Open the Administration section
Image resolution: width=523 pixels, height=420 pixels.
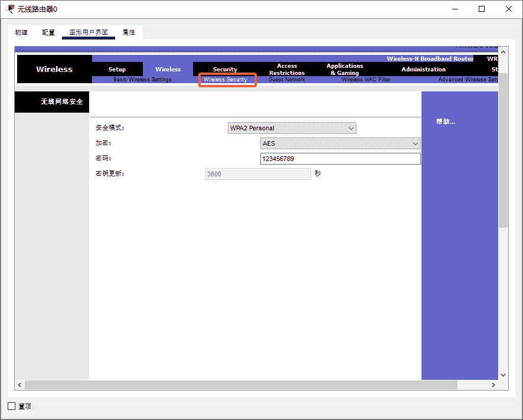(x=423, y=70)
